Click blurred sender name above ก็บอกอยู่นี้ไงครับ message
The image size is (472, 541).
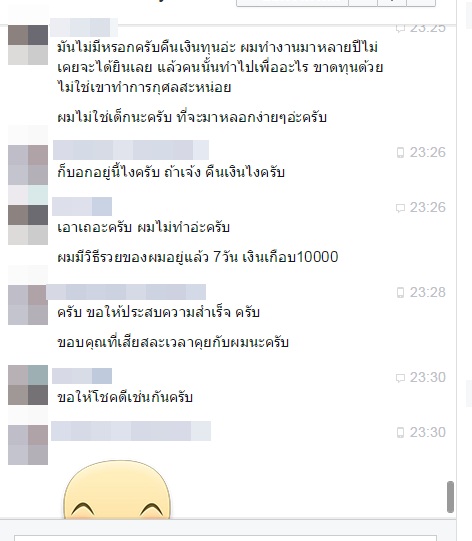click(x=131, y=150)
